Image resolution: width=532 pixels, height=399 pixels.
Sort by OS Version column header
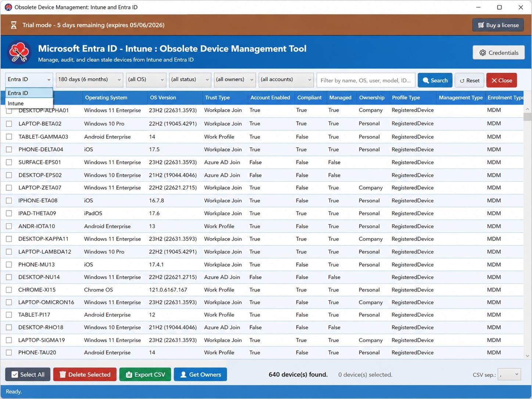174,97
